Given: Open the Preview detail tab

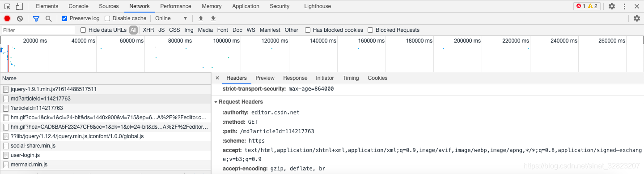Looking at the screenshot, I should coord(265,78).
